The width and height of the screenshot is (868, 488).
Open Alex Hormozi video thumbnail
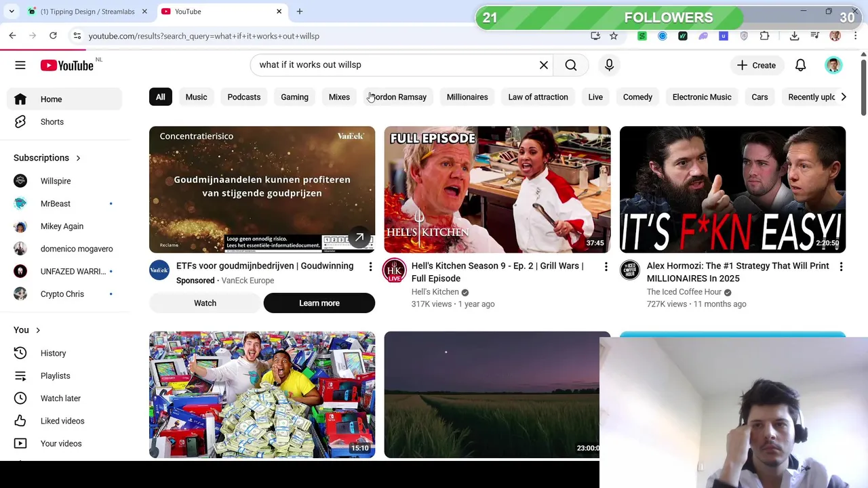coord(732,190)
